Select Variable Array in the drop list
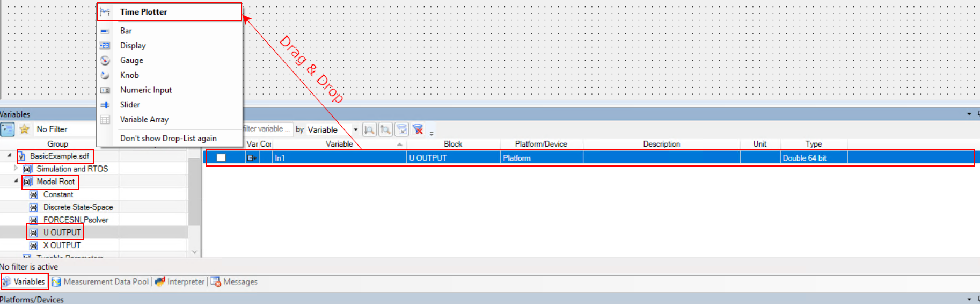The image size is (980, 304). coord(144,120)
